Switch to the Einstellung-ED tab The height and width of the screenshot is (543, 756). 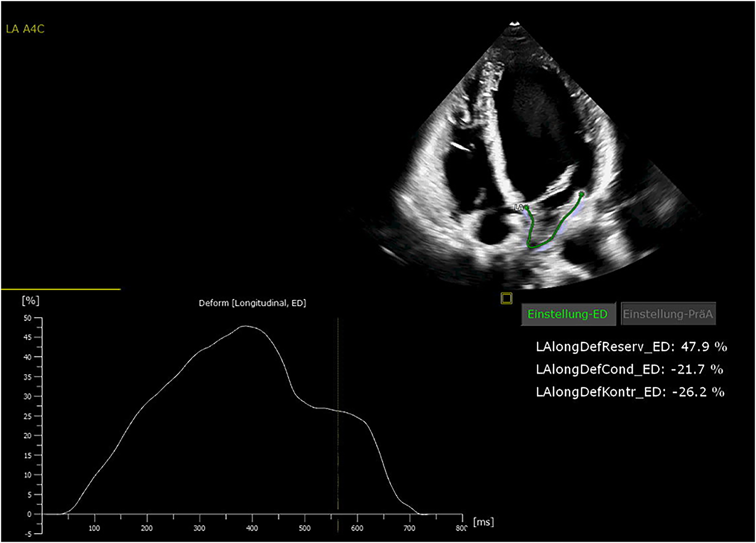[568, 313]
